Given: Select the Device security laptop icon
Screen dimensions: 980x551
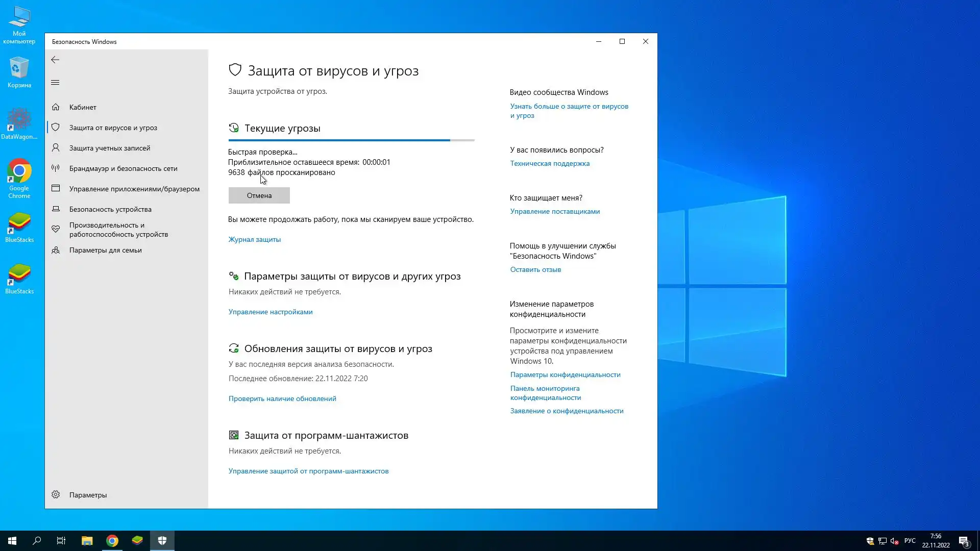Looking at the screenshot, I should click(x=56, y=209).
